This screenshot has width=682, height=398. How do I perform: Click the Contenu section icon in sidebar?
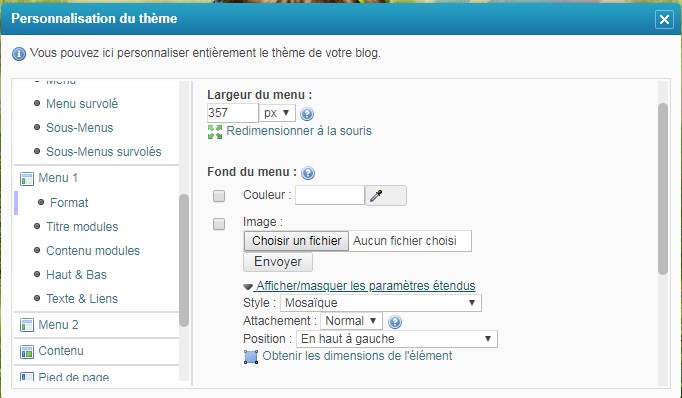tap(27, 351)
